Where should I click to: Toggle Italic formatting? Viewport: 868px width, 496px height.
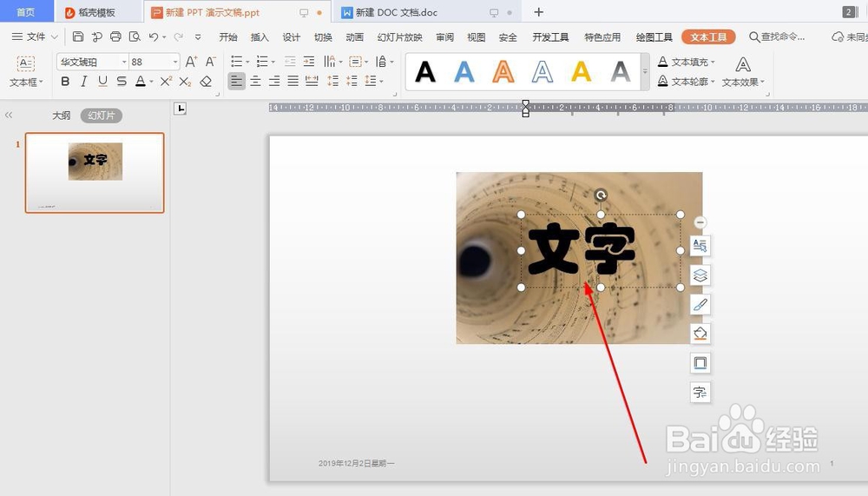(83, 82)
